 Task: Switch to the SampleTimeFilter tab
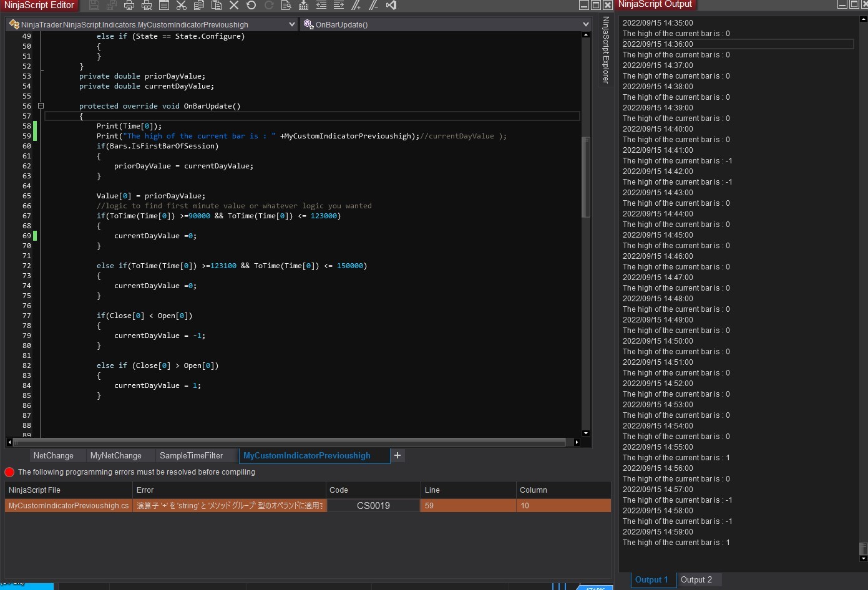click(191, 456)
